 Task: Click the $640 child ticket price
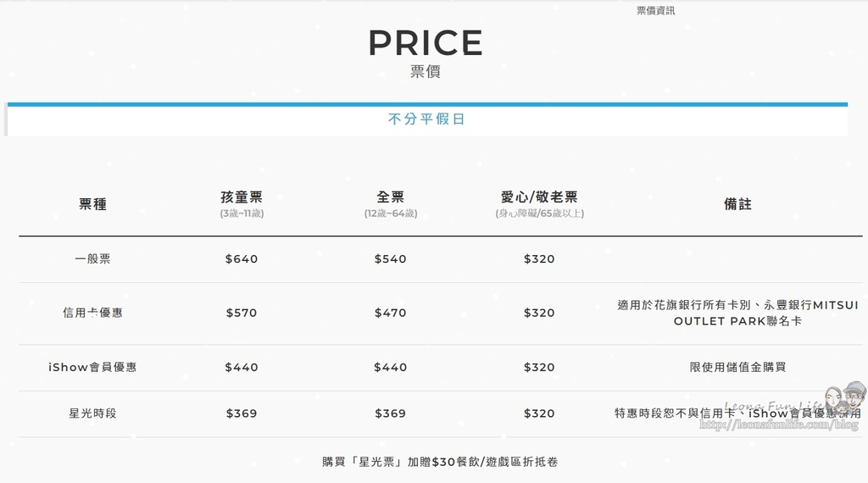coord(242,259)
